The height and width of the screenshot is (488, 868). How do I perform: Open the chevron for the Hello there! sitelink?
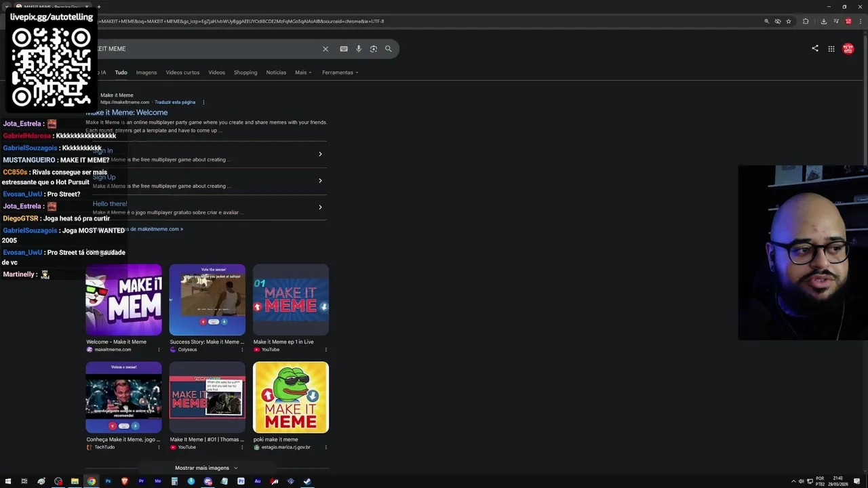320,207
